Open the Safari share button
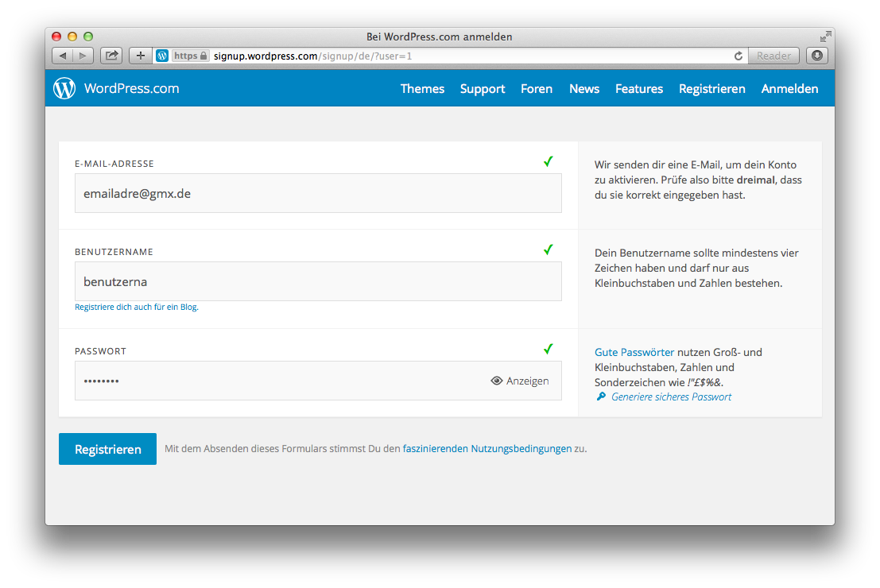 point(111,56)
